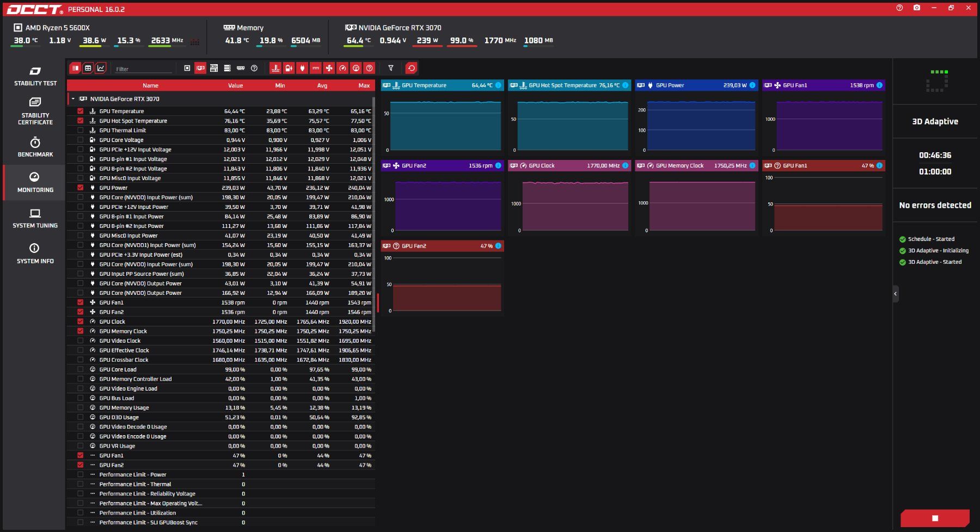Reset monitoring min/max statistics

point(412,68)
